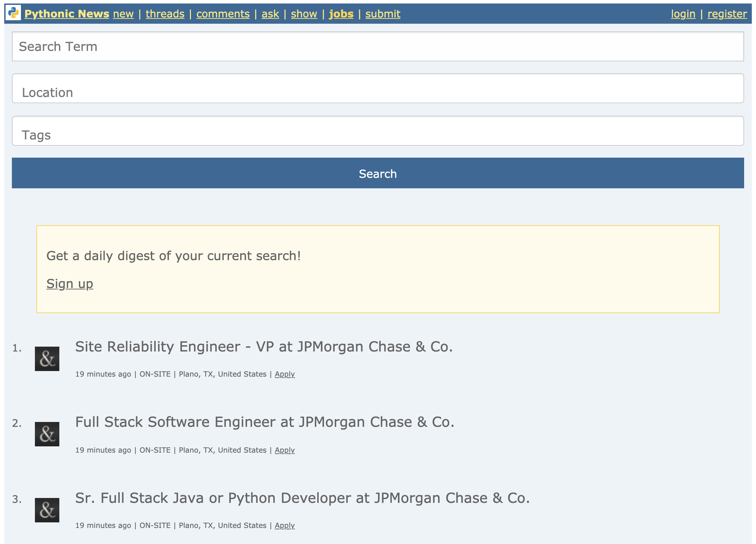Click the second job's ampersand company logo
The height and width of the screenshot is (544, 756).
click(x=47, y=434)
